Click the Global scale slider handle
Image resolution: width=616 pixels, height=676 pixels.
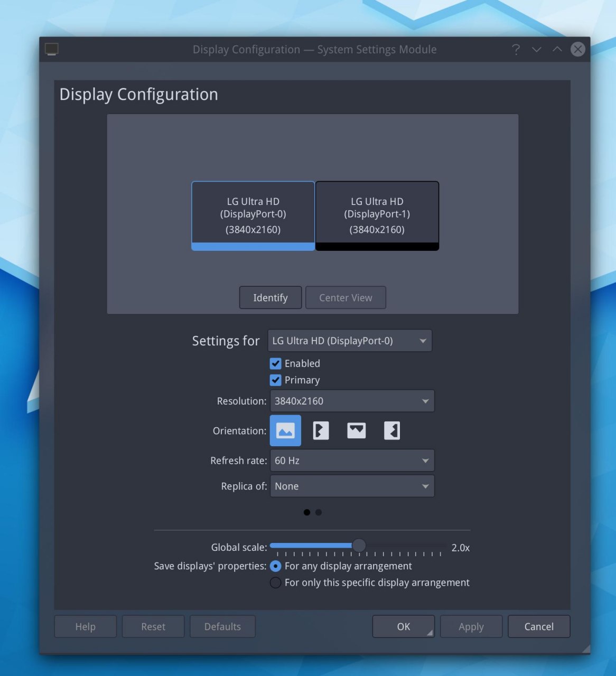(359, 546)
